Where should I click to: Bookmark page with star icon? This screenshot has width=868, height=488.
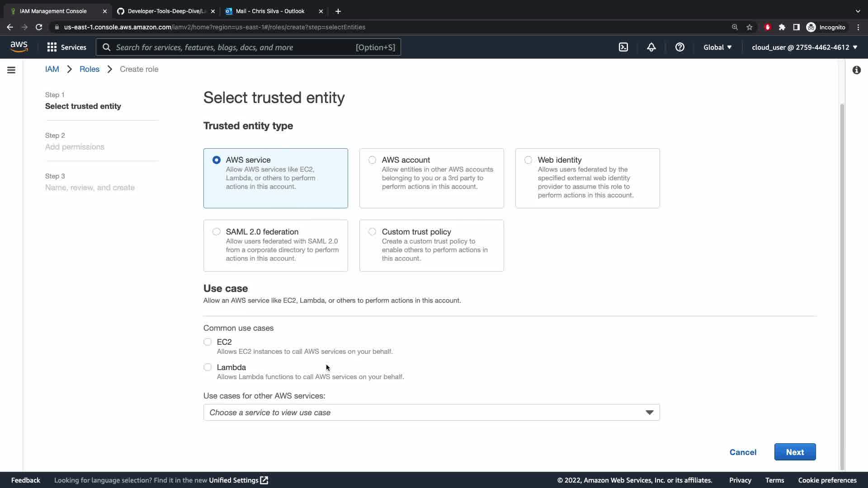(x=750, y=27)
